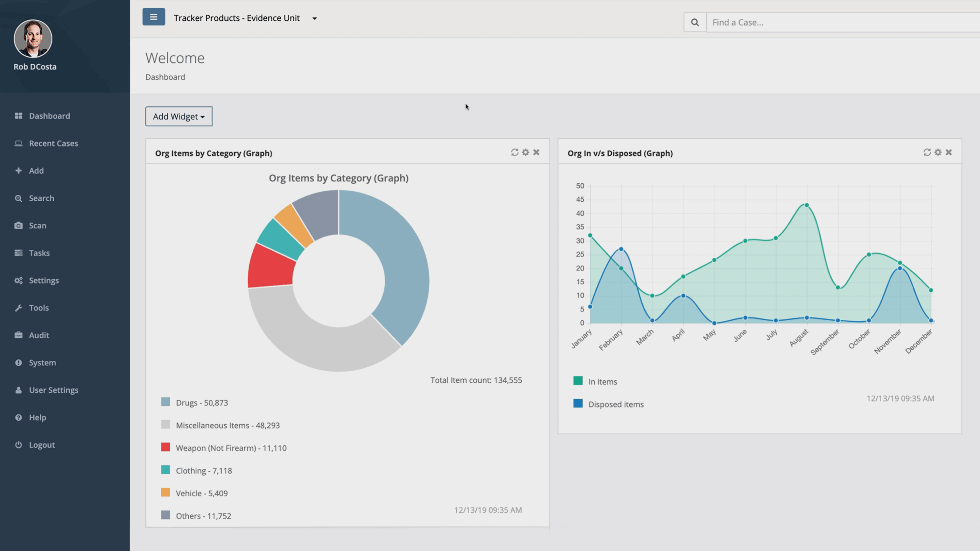Image resolution: width=980 pixels, height=551 pixels.
Task: Open the Add Widget dropdown
Action: point(178,116)
